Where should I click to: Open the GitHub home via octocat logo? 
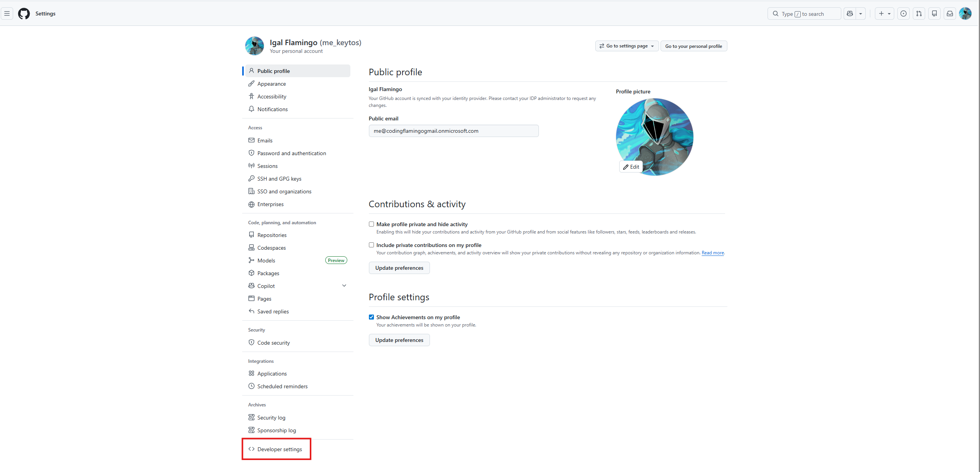point(24,14)
